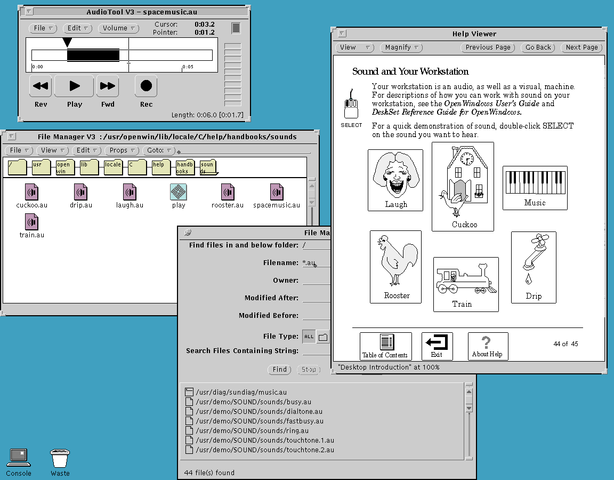
Task: Select /usr/demo/SOUND/sounds/ring.au in the results
Action: pyautogui.click(x=247, y=431)
